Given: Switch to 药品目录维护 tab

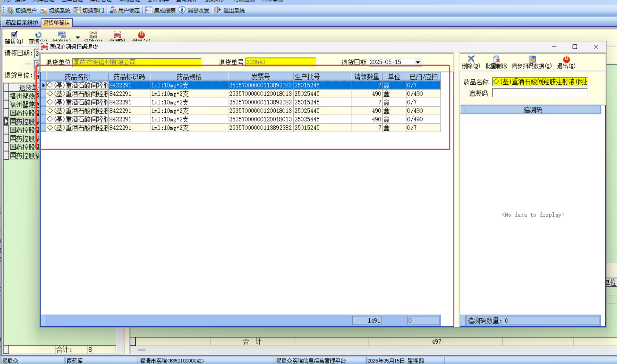Looking at the screenshot, I should 22,23.
